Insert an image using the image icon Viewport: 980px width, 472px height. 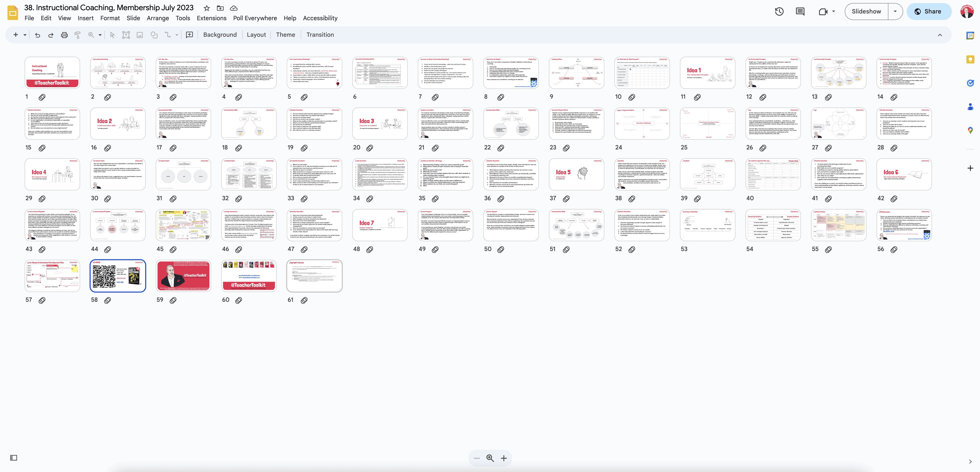tap(140, 35)
